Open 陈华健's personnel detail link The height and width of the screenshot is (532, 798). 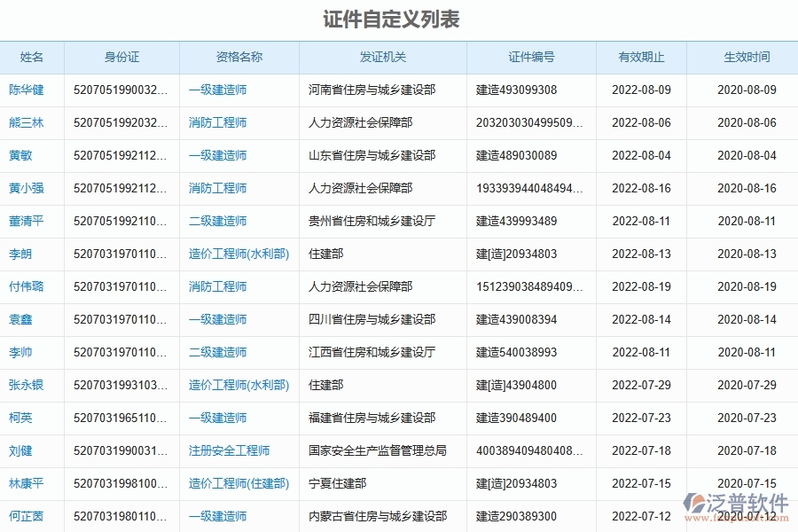click(28, 90)
